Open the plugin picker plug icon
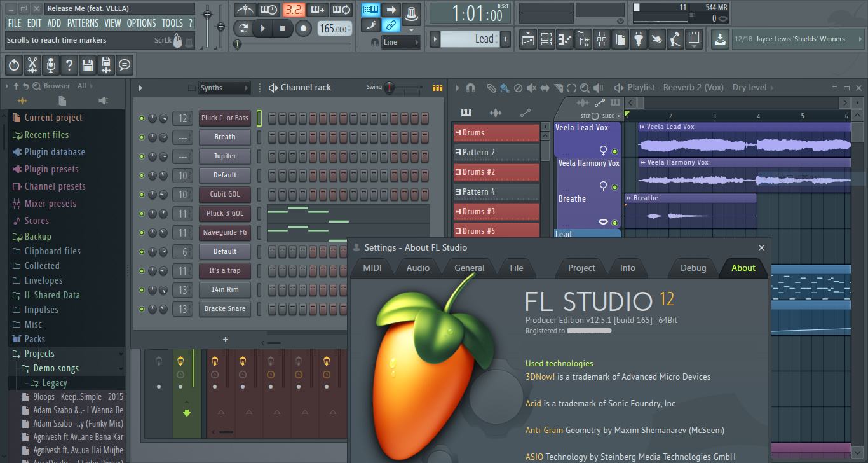Screen dimensions: 868x463 tap(639, 39)
